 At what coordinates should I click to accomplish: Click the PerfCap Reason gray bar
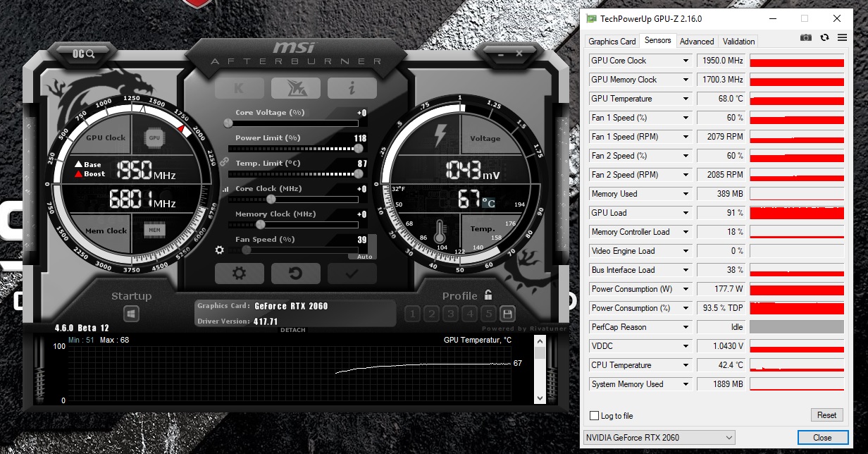point(797,327)
